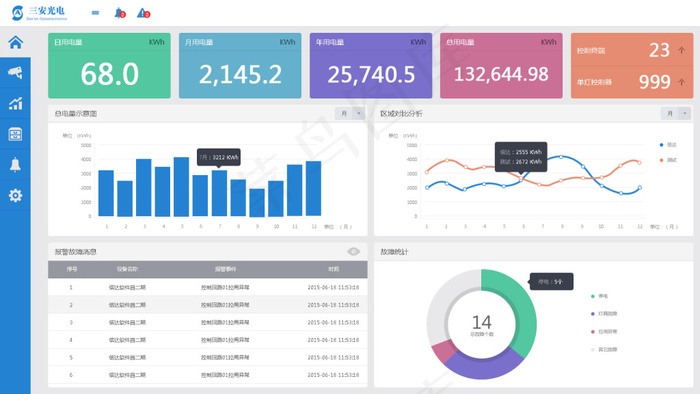Image resolution: width=700 pixels, height=394 pixels.
Task: Open the alarm bell sidebar icon
Action: pos(15,165)
